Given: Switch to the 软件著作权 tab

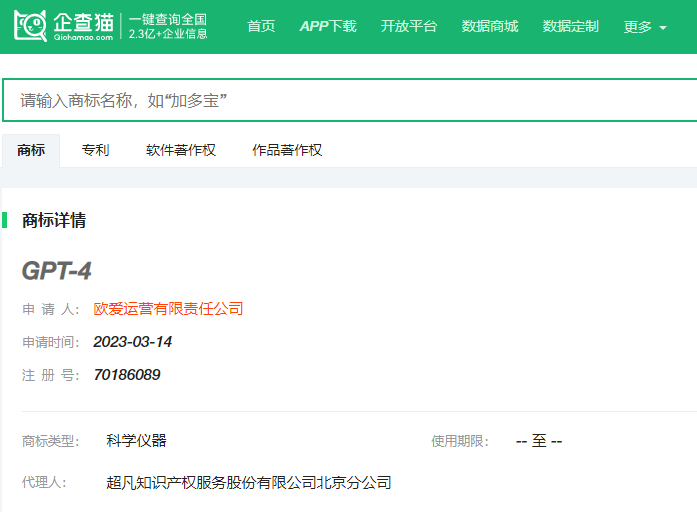Looking at the screenshot, I should [x=181, y=150].
